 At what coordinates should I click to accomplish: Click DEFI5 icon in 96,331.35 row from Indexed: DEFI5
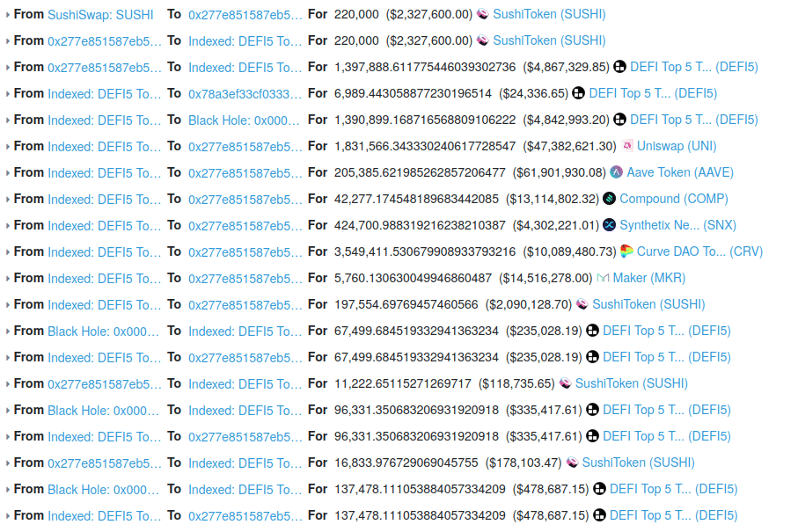(592, 436)
